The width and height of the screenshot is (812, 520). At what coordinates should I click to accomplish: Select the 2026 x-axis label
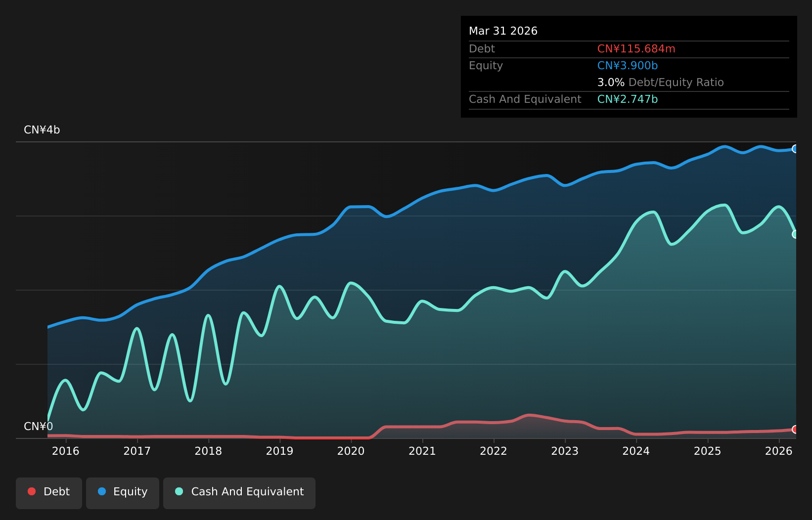tap(779, 451)
